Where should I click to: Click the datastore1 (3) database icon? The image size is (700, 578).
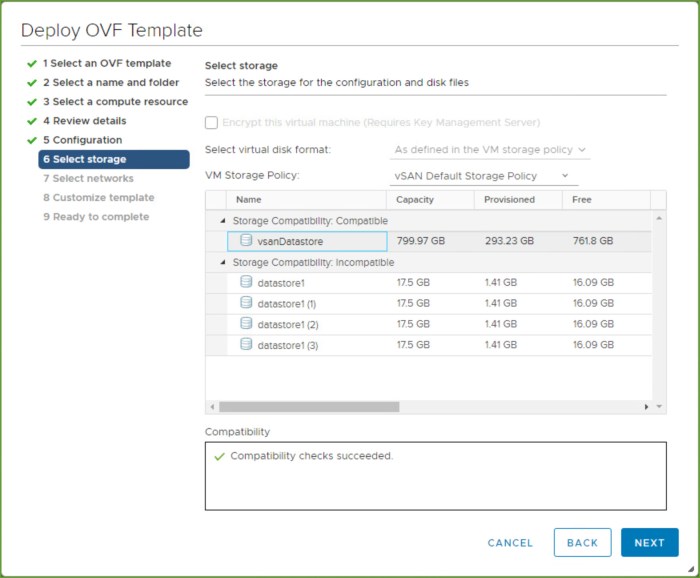[x=247, y=344]
